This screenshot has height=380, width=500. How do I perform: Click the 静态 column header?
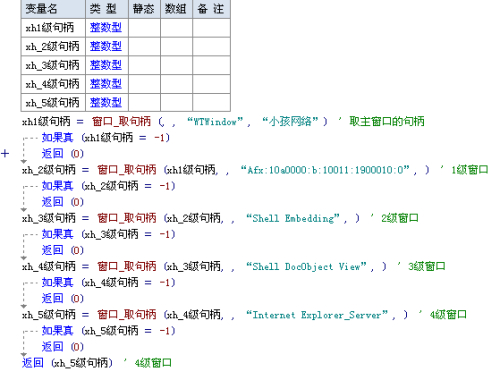pyautogui.click(x=144, y=9)
